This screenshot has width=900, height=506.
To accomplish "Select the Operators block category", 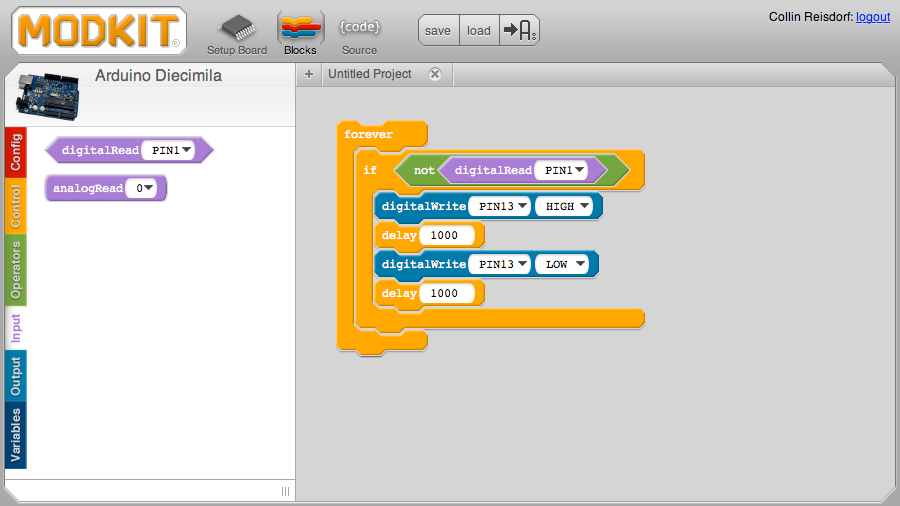I will pos(16,271).
